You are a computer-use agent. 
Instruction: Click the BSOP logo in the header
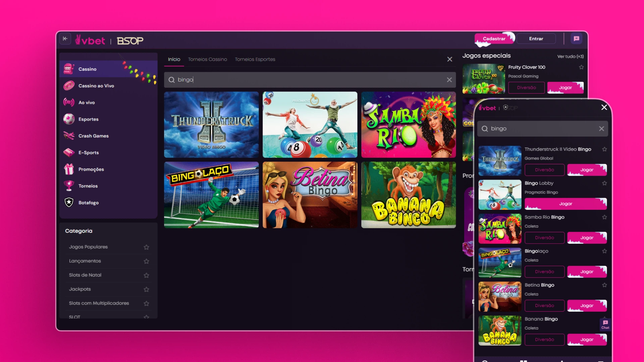coord(130,41)
